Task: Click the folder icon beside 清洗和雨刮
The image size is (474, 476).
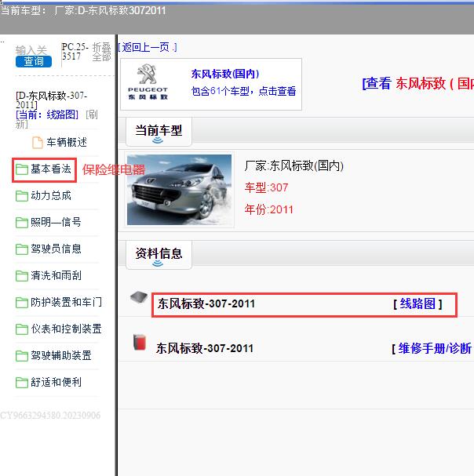Action: (22, 276)
